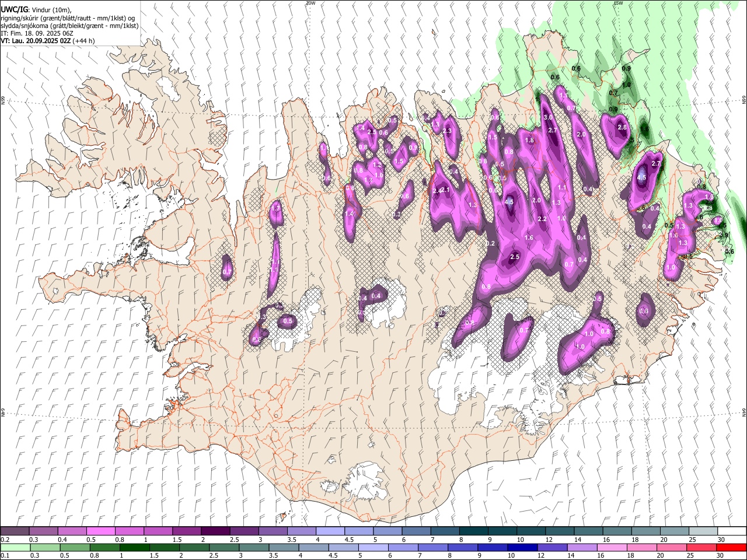Viewport: 747px width, 560px height.
Task: Select the lower legend swatch labeled 7
Action: click(x=433, y=547)
